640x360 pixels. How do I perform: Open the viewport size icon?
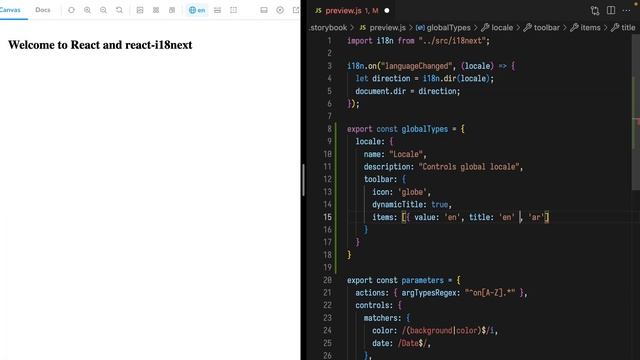coord(172,10)
